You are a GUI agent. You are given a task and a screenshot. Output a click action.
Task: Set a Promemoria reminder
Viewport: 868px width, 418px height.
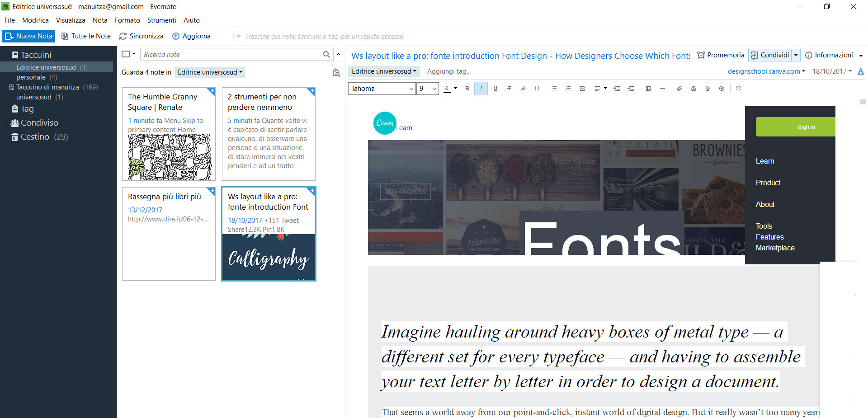(x=721, y=55)
